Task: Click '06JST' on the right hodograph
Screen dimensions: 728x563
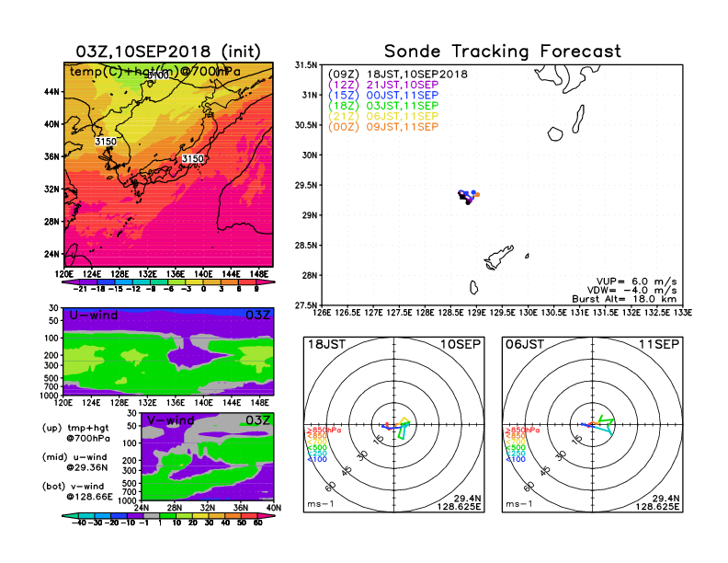Action: 525,344
